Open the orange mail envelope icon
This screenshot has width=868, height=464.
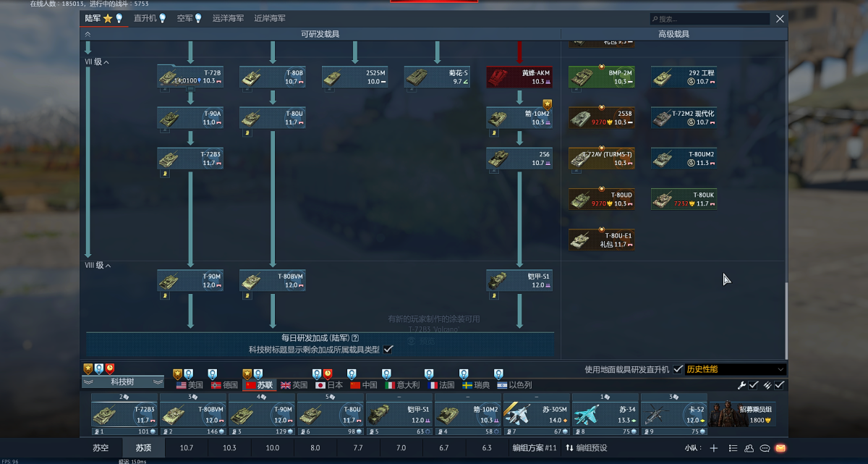click(x=780, y=448)
